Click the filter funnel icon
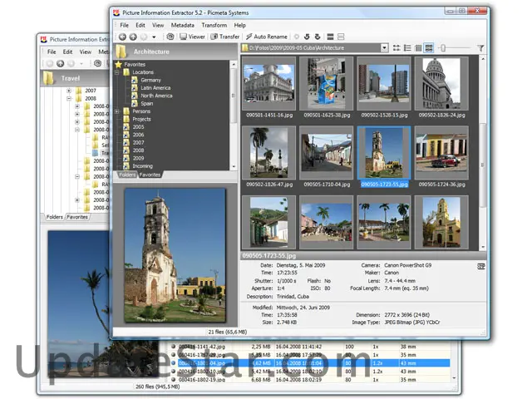This screenshot has height=399, width=532. point(480,48)
